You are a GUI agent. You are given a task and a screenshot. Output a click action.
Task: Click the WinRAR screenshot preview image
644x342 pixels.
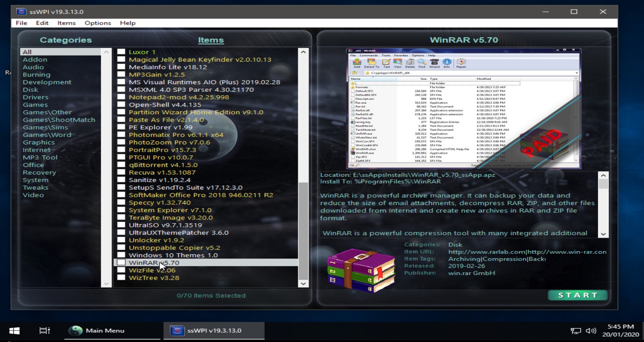[464, 108]
